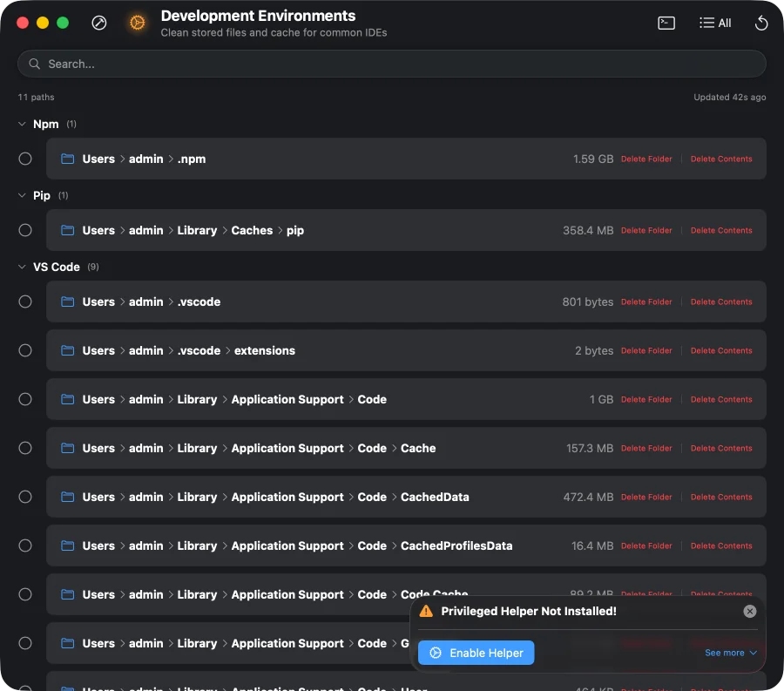The image size is (784, 691).
Task: Click Delete Contents for CachedData
Action: pyautogui.click(x=721, y=497)
